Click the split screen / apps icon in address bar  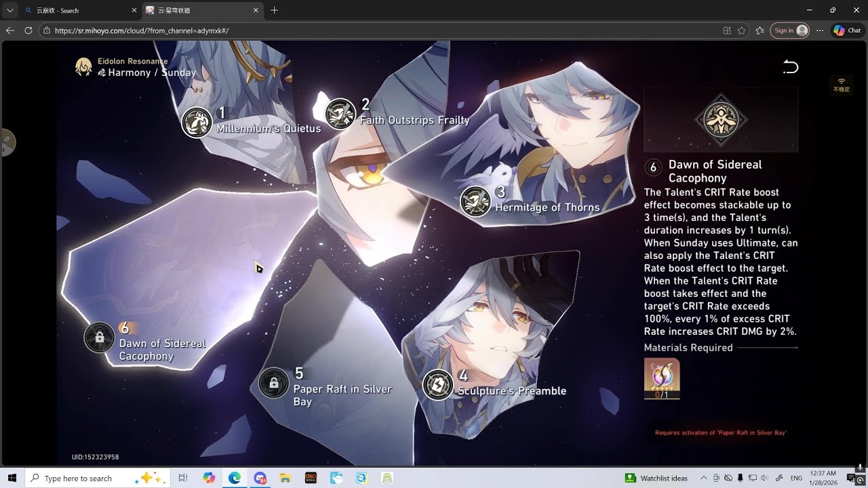[727, 30]
